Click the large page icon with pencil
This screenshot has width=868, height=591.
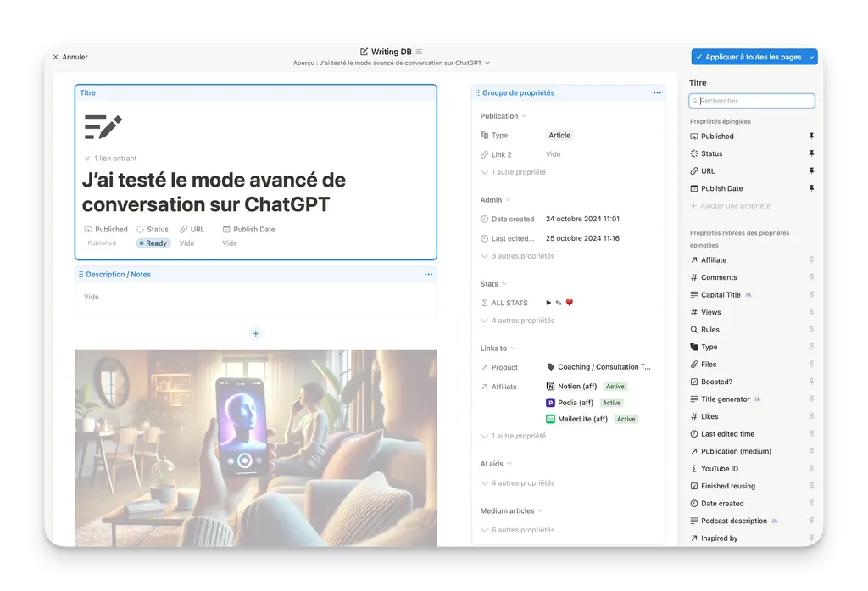(103, 127)
